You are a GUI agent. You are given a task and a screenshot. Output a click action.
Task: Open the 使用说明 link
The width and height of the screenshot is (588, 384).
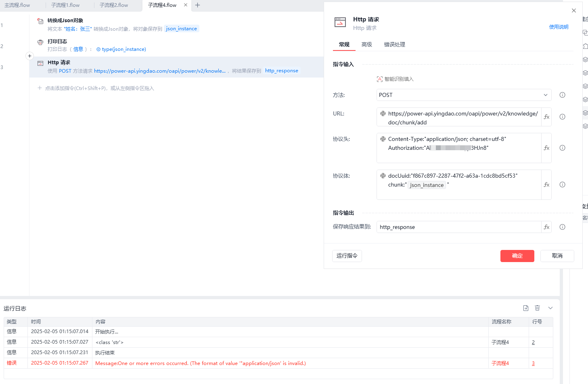click(x=559, y=27)
